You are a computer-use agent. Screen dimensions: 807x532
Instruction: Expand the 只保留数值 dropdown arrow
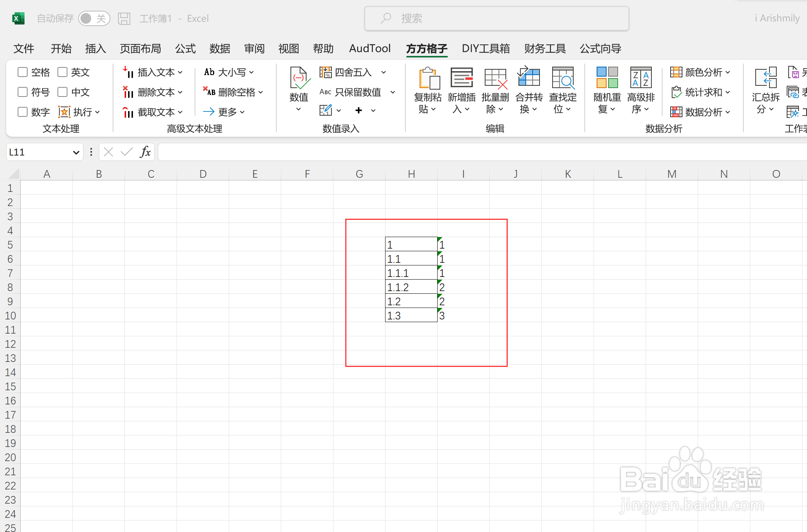coord(393,92)
